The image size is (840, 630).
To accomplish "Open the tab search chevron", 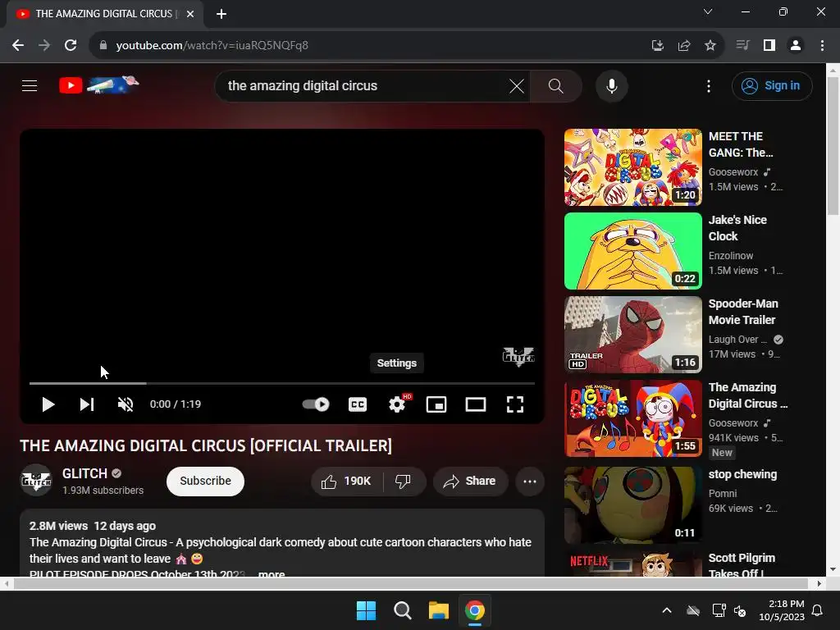I will (708, 11).
